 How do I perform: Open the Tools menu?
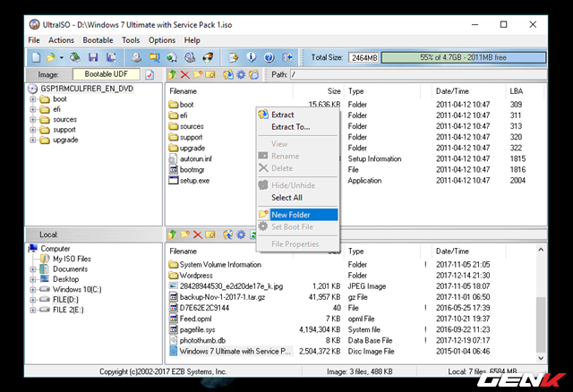[x=131, y=40]
